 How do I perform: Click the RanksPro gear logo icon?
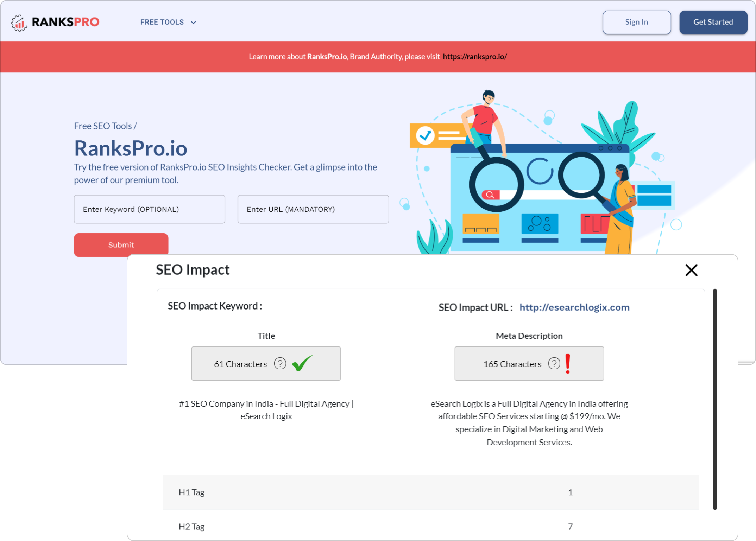pyautogui.click(x=19, y=22)
